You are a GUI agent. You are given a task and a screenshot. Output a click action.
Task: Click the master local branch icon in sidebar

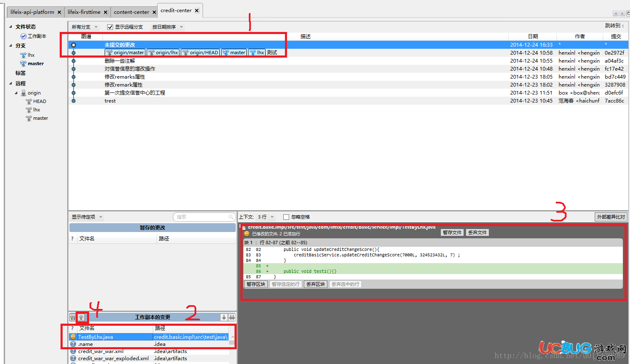(24, 63)
